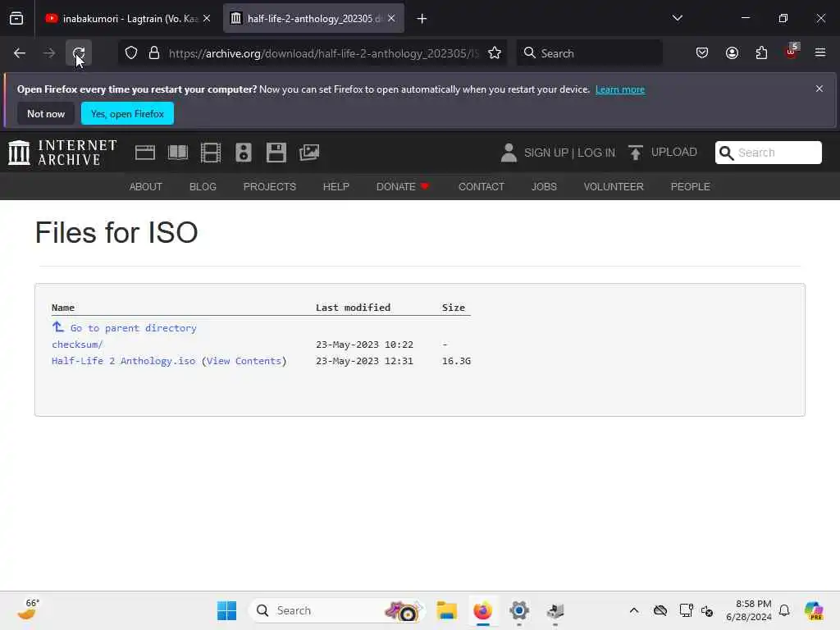
Task: Open the Software floppy disk icon
Action: pos(276,153)
